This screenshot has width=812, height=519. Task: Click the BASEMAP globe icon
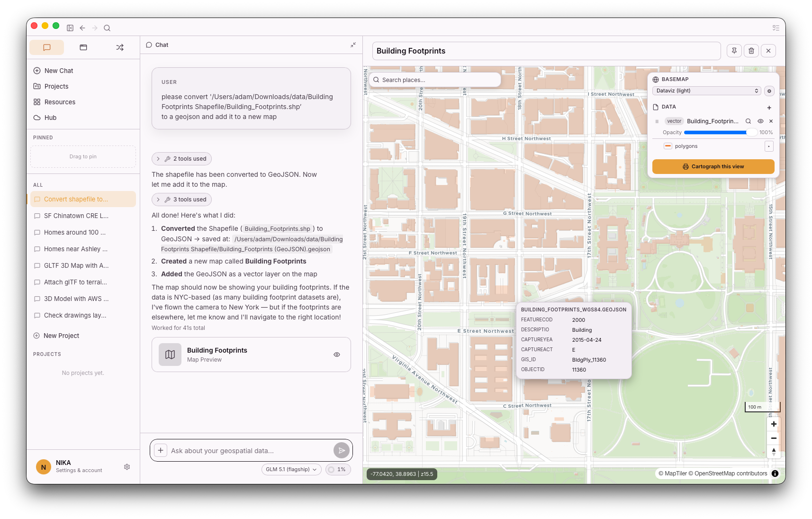point(656,80)
